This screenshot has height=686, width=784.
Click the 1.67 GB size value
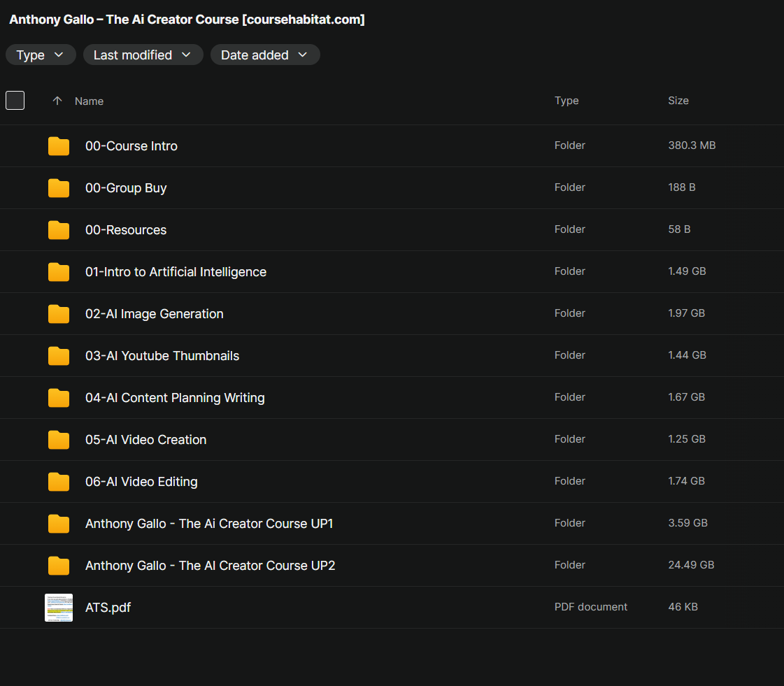(686, 397)
